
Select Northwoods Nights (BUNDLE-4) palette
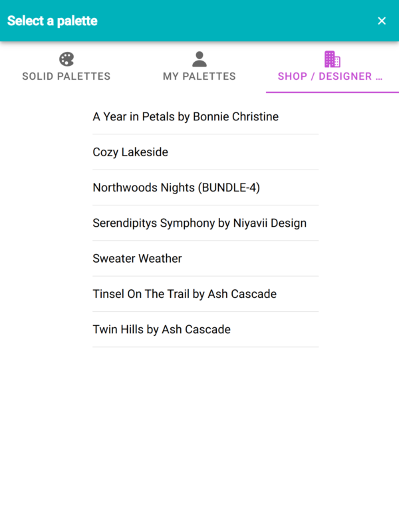coord(176,188)
